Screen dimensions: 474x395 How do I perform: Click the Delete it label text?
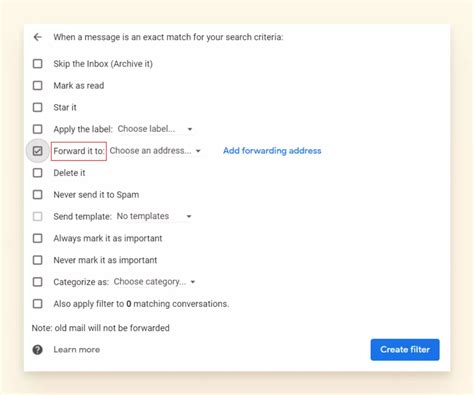(x=69, y=173)
